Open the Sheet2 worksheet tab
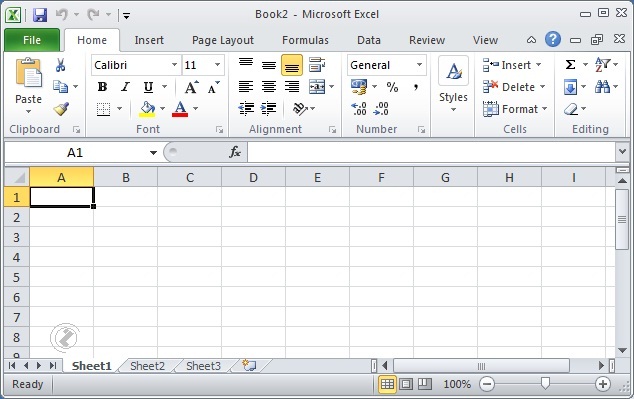Viewport: 634px width, 399px height. pos(147,366)
